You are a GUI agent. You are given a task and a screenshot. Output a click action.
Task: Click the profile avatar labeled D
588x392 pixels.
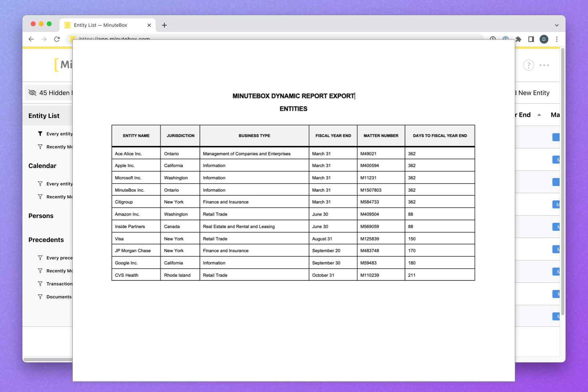point(544,39)
